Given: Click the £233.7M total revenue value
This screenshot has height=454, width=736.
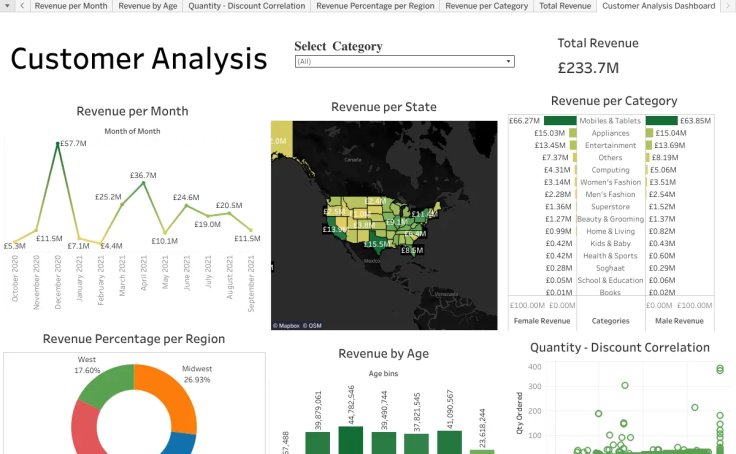Looking at the screenshot, I should point(588,68).
